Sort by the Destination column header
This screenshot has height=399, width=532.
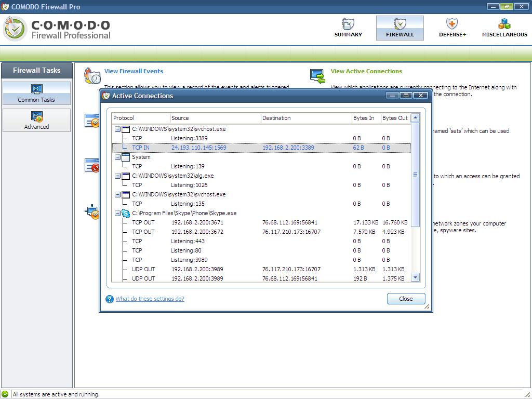pyautogui.click(x=307, y=118)
